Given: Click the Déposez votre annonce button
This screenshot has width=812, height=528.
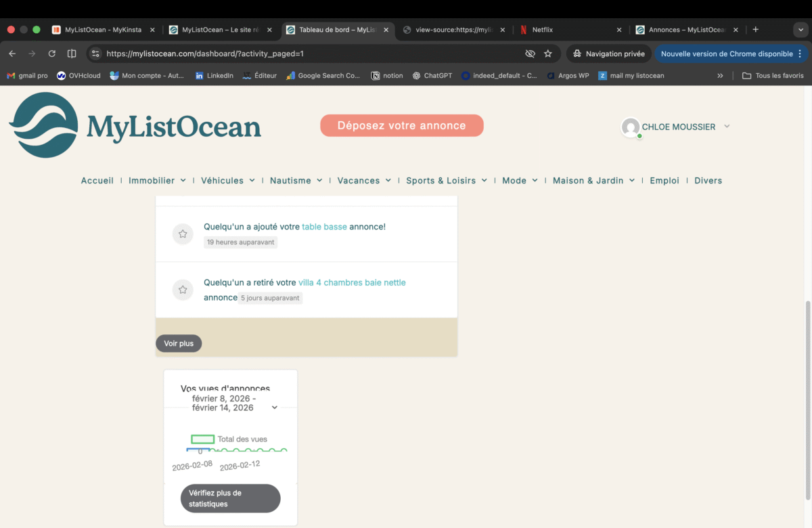Looking at the screenshot, I should 401,125.
